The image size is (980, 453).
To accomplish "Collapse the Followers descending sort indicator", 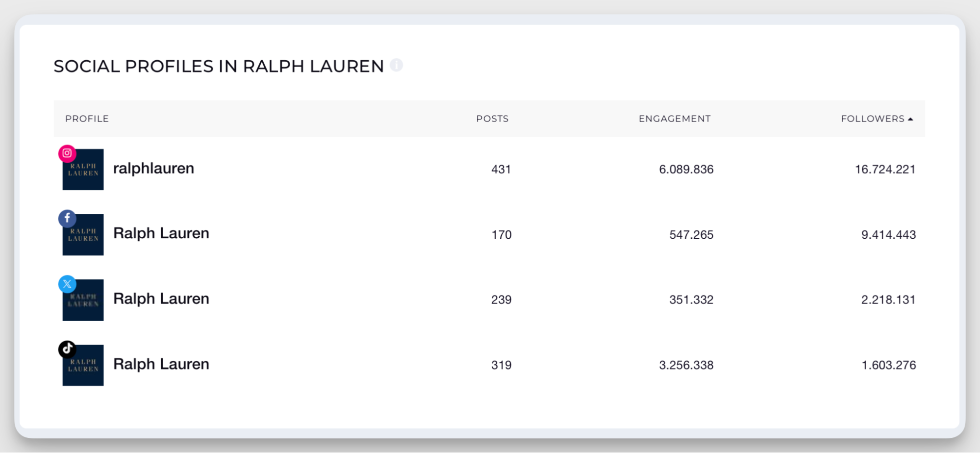I will click(911, 118).
